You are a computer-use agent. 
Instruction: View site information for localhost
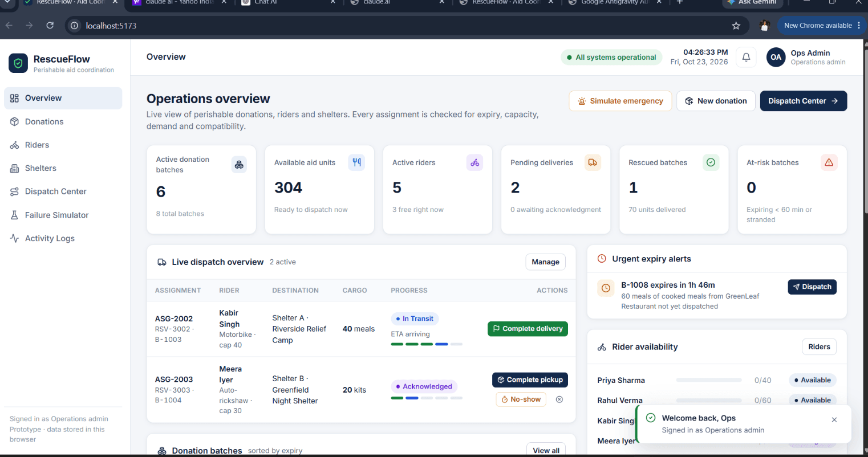click(x=74, y=26)
